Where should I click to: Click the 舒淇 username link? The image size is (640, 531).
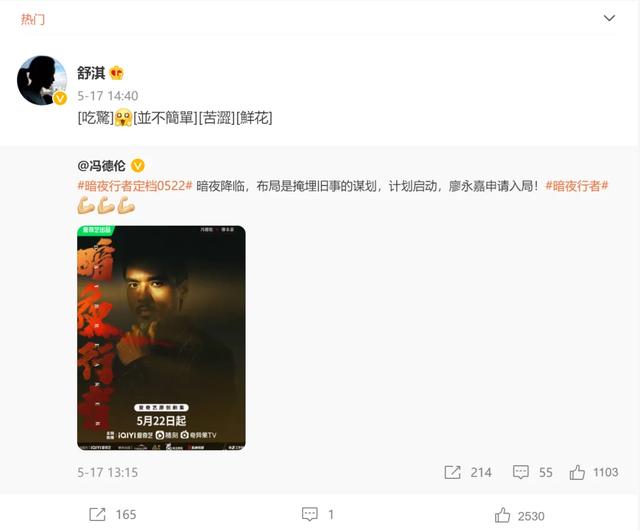91,73
